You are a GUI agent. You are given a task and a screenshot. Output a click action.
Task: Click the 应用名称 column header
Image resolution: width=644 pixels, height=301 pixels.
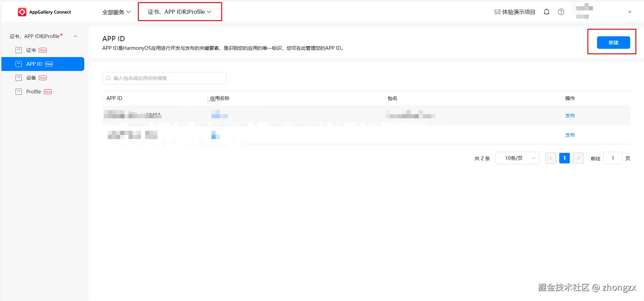220,98
